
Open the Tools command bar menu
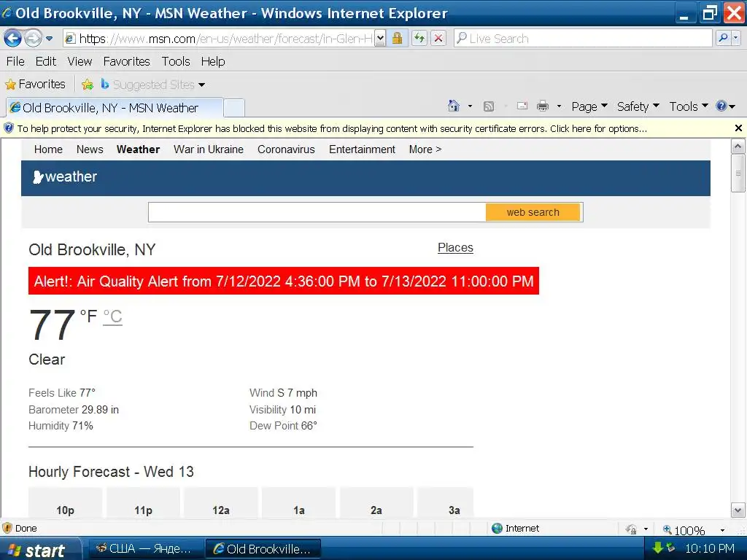pyautogui.click(x=689, y=106)
